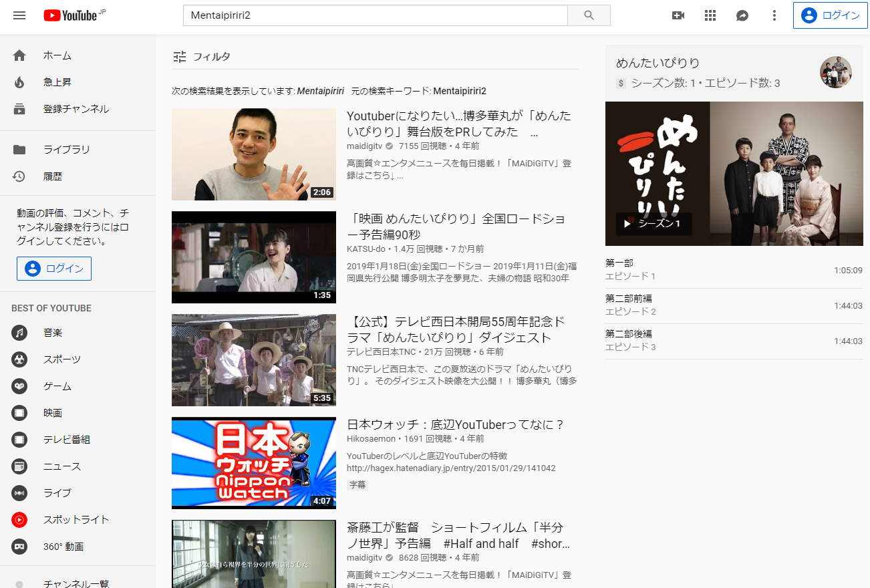Open title 【公式】テレビ西日本開局55周年記念ドラマ
870x588 pixels.
[x=456, y=329]
